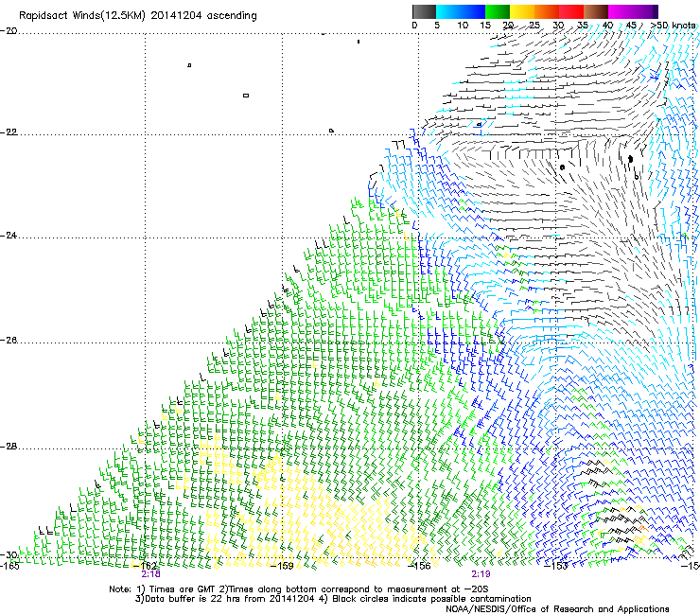Click the '-22' latitude axis label

9,132
